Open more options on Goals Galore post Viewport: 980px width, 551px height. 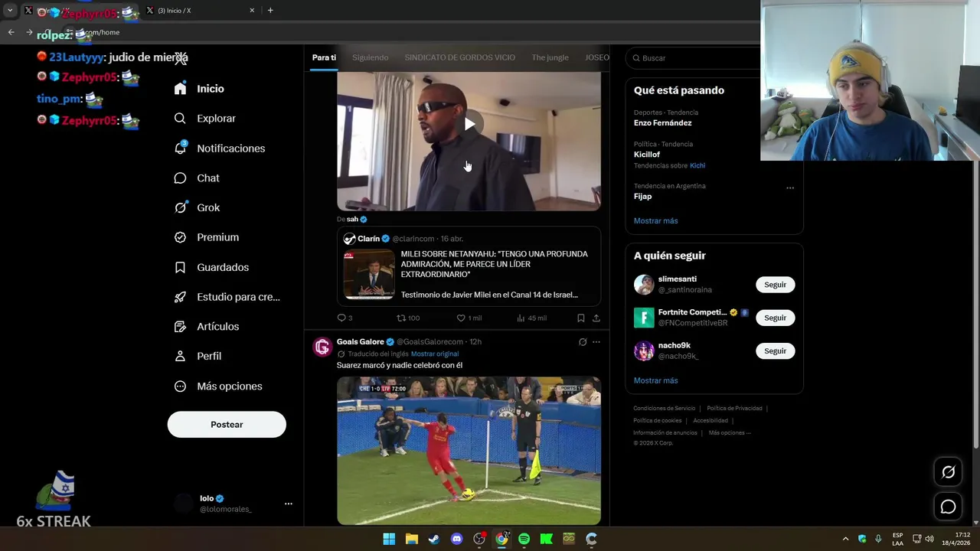point(596,342)
